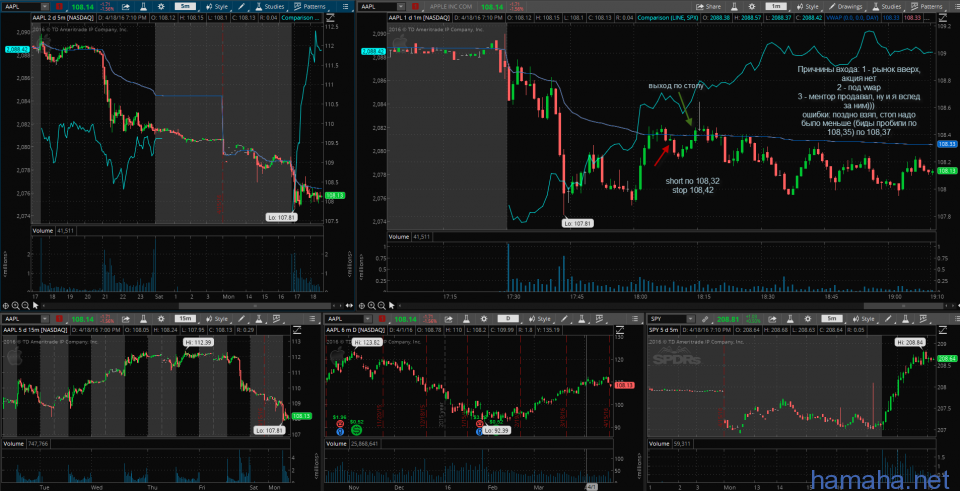This screenshot has height=491, width=960.
Task: Click pan crosshair icon below 5m chart
Action: point(6,305)
